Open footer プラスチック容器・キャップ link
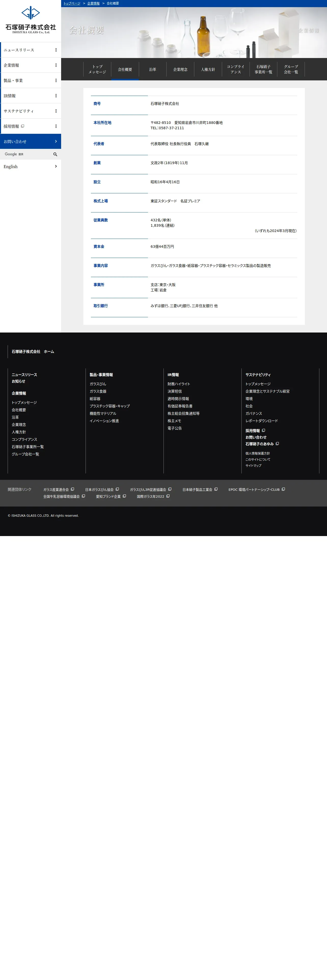 click(110, 406)
